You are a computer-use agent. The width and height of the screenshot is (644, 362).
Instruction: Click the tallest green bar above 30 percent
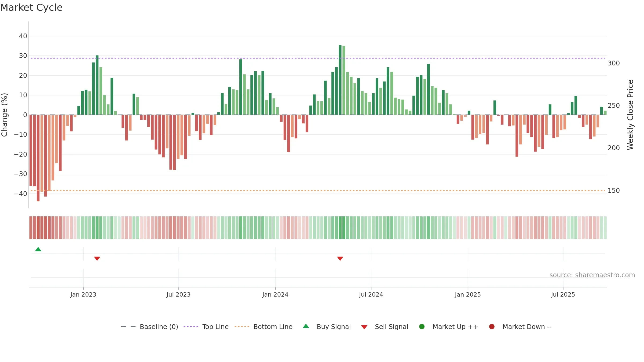coord(340,80)
